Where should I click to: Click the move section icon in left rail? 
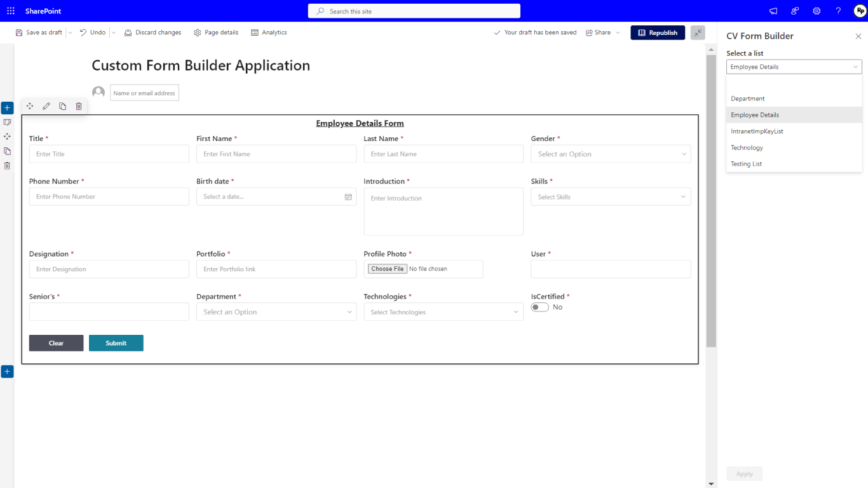[7, 137]
